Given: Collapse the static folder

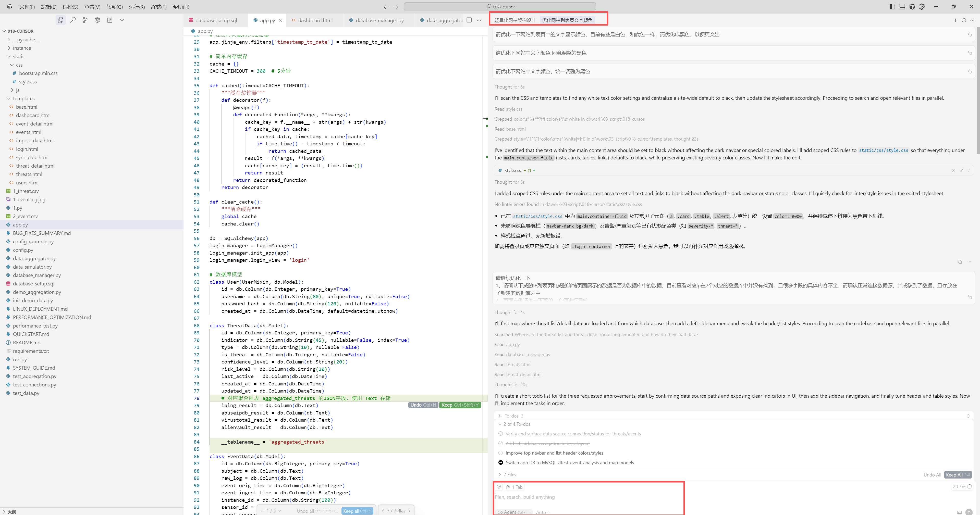Looking at the screenshot, I should click(9, 56).
